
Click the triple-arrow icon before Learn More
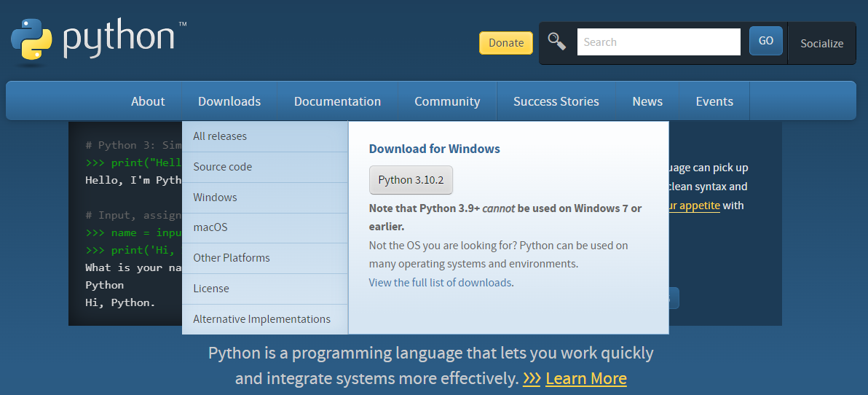pyautogui.click(x=532, y=378)
